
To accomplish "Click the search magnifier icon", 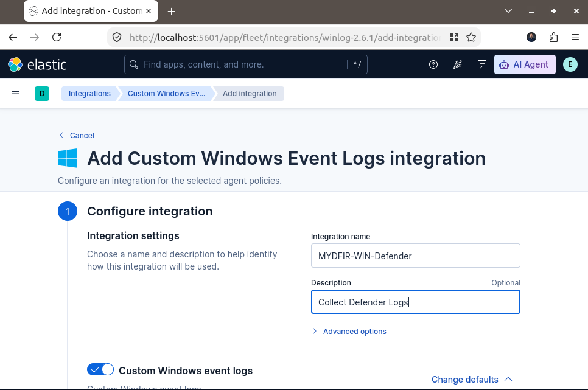I will coord(134,64).
